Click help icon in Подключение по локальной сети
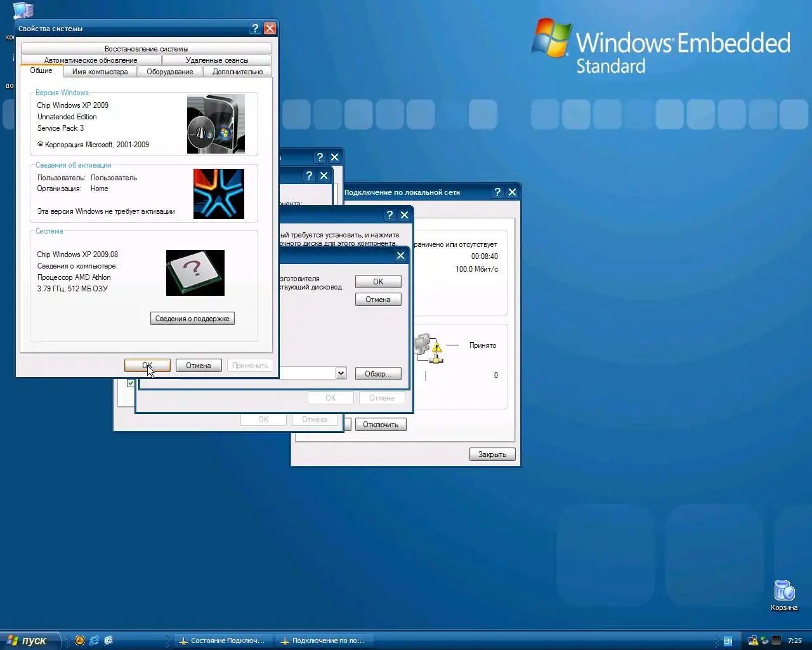The image size is (812, 650). click(x=497, y=192)
